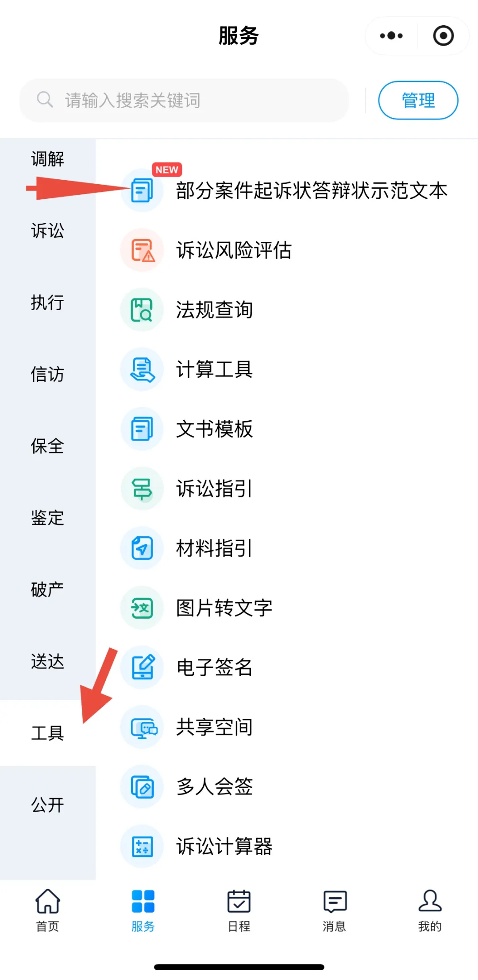Viewport: 478px width, 980px height.
Task: Open the mini program three-dots menu
Action: click(x=391, y=36)
